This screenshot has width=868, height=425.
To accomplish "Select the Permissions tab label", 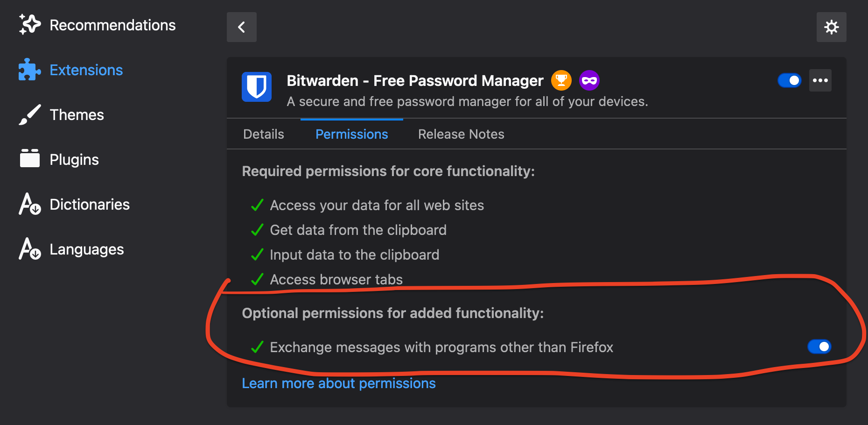I will [351, 134].
